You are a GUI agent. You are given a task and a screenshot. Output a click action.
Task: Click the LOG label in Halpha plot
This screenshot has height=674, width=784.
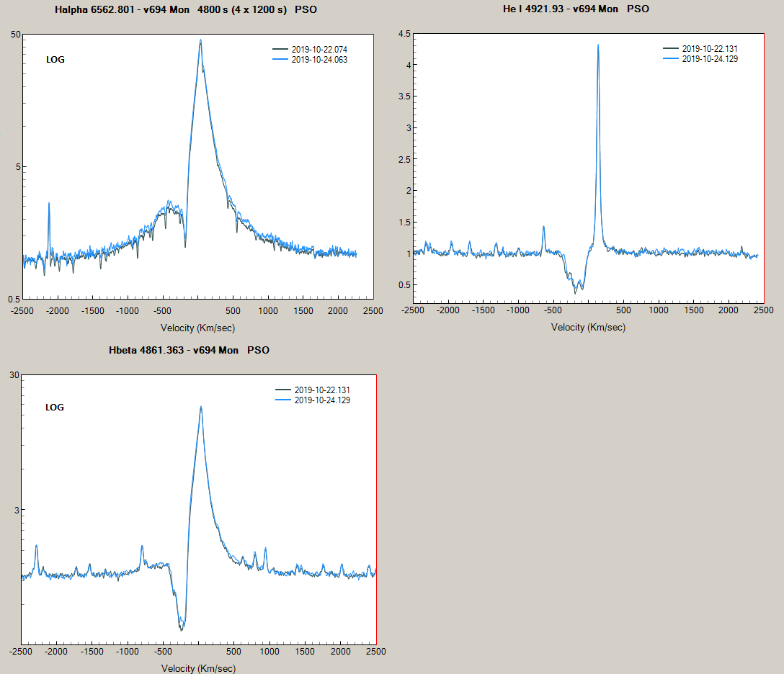[x=55, y=60]
